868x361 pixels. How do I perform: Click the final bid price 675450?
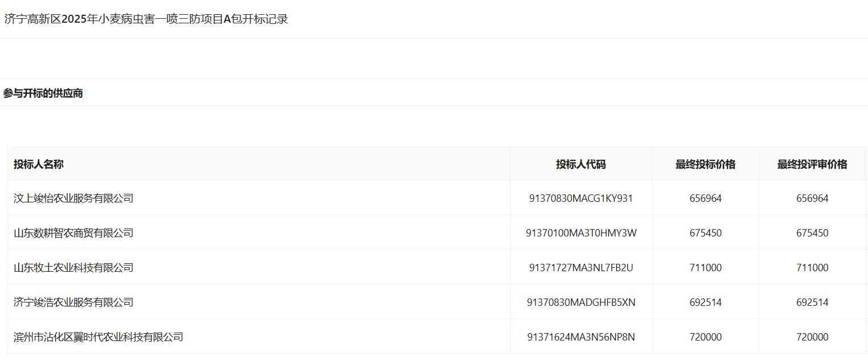(706, 233)
